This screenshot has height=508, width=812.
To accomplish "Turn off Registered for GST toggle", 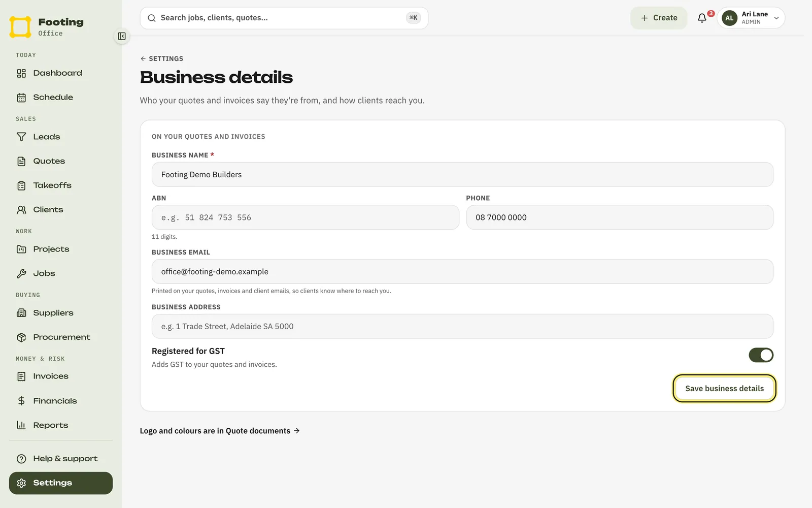I will pos(761,355).
